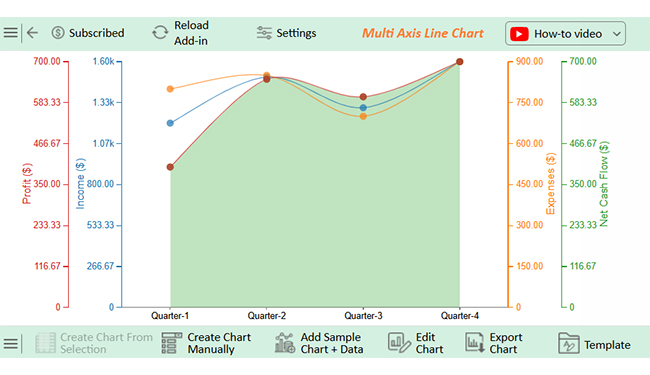This screenshot has height=375, width=650.
Task: Click the Reload Add-in refresh icon
Action: tap(160, 33)
